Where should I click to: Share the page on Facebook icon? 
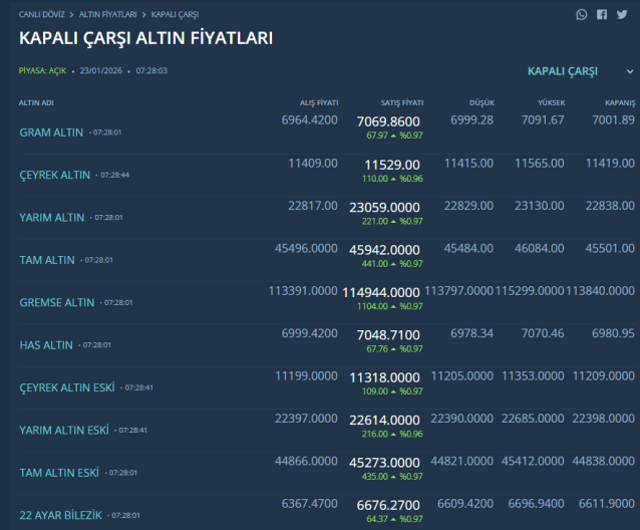tap(602, 15)
